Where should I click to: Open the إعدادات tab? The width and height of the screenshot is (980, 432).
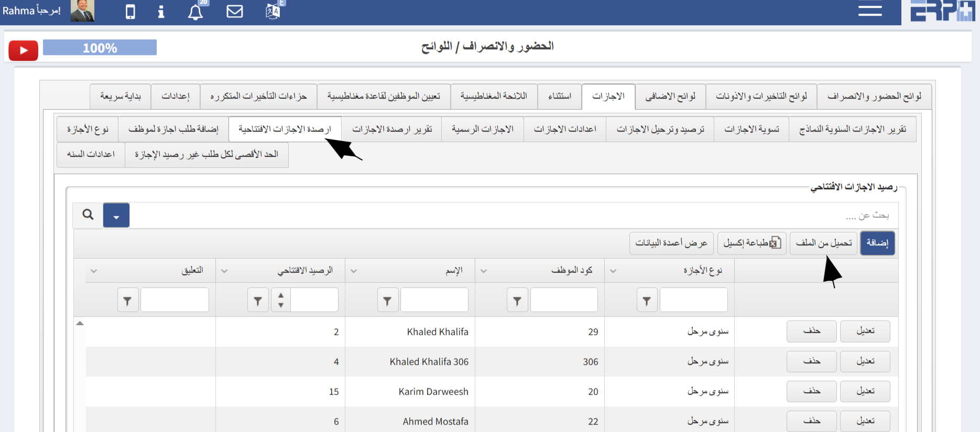click(x=176, y=96)
